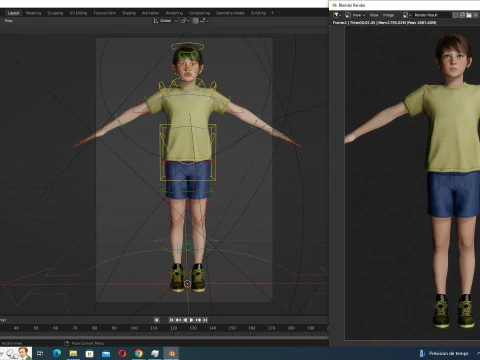
Task: Open the Global transform orientation dropdown
Action: tap(166, 21)
